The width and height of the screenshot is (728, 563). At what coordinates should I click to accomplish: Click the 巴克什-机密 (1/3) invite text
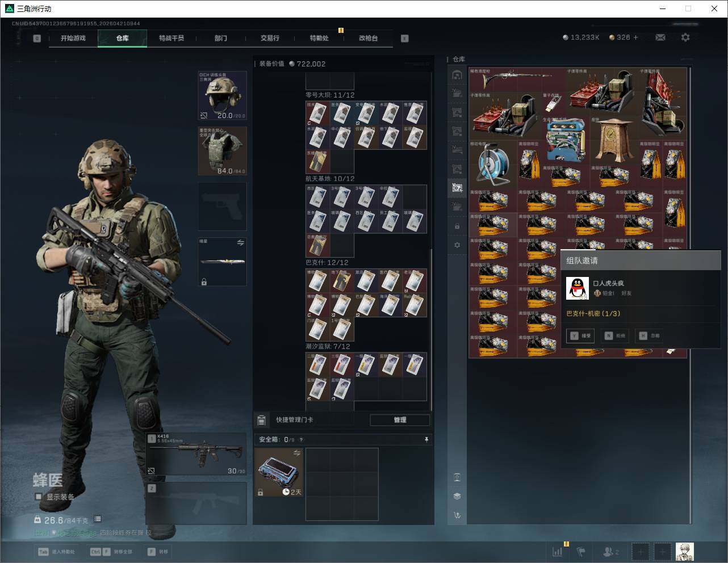593,313
